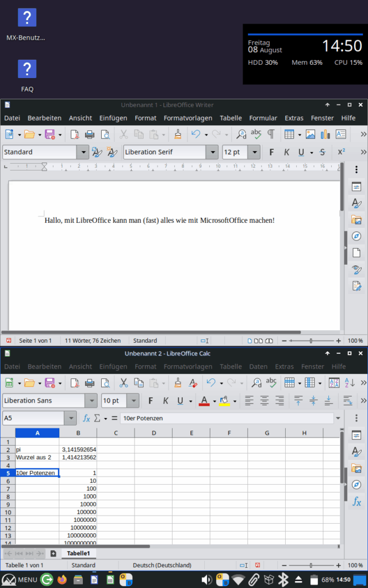
Task: Click Print Preview in Calc toolbar
Action: click(x=106, y=382)
